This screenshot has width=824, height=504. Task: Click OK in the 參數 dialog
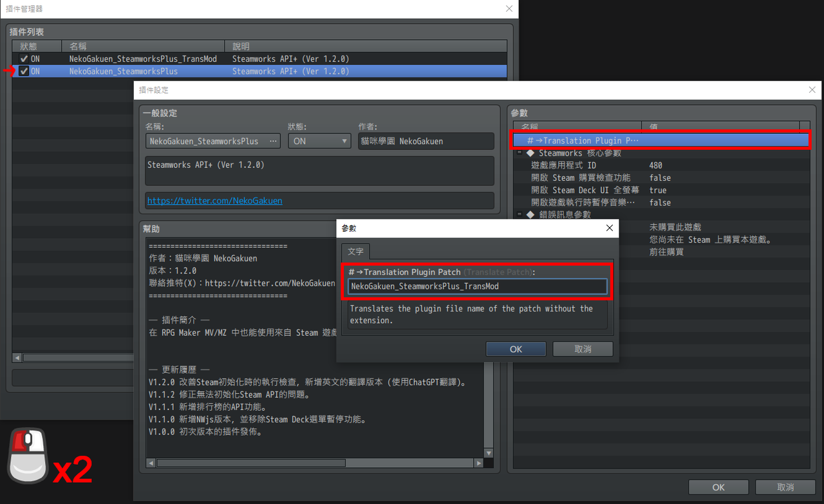[516, 349]
